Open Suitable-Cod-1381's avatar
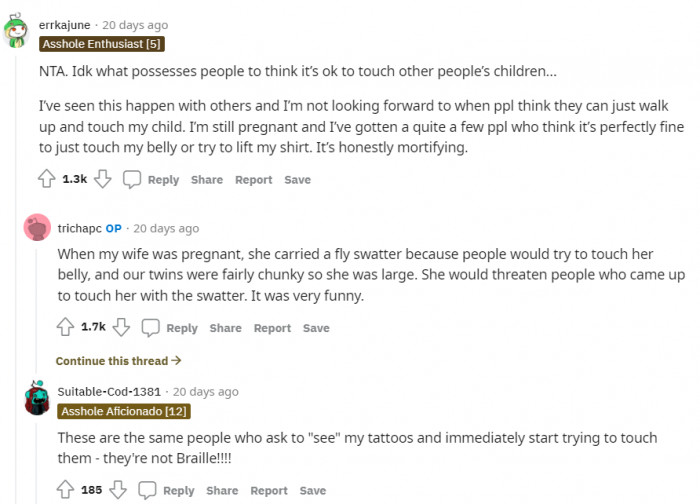Screen dimensions: 700x504 tap(37, 397)
